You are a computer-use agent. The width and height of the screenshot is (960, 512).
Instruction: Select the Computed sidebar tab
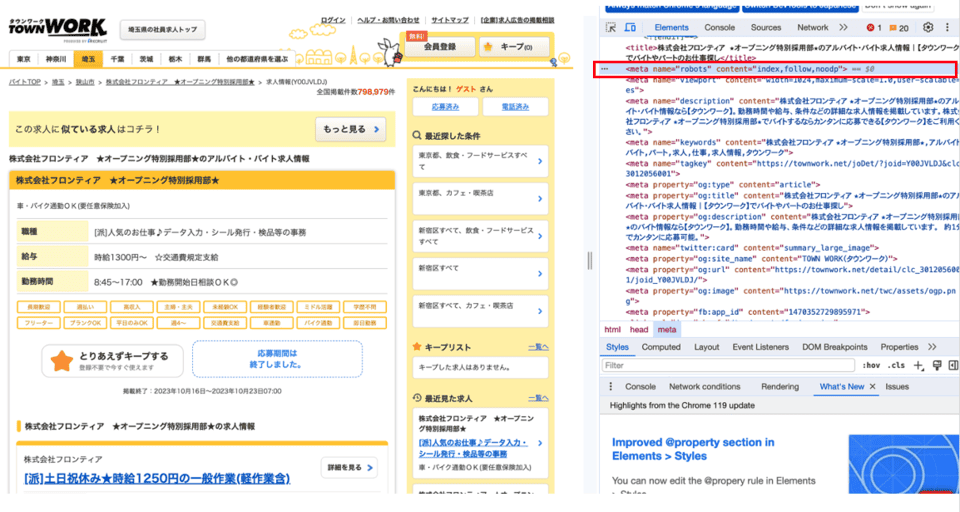pyautogui.click(x=661, y=347)
